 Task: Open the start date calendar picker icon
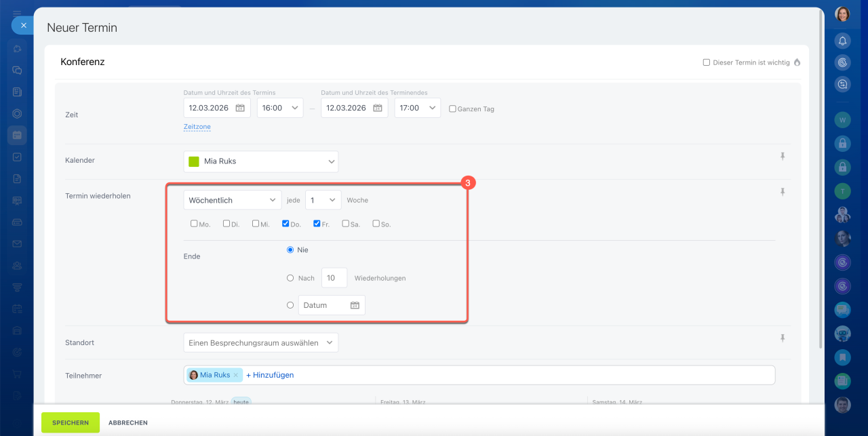(x=240, y=108)
